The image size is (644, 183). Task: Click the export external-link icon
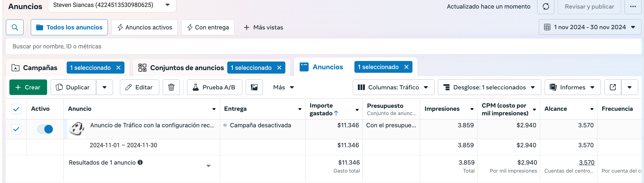pos(613,87)
